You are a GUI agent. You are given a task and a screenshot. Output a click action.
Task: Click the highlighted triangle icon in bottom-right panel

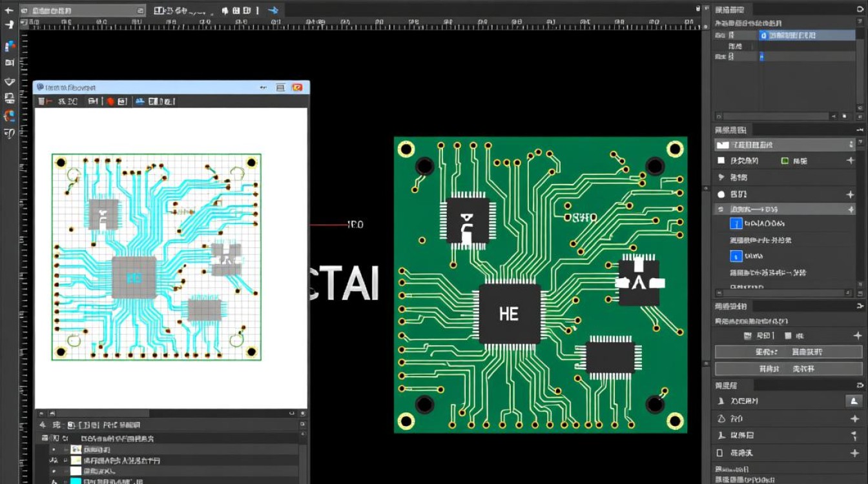tap(854, 401)
